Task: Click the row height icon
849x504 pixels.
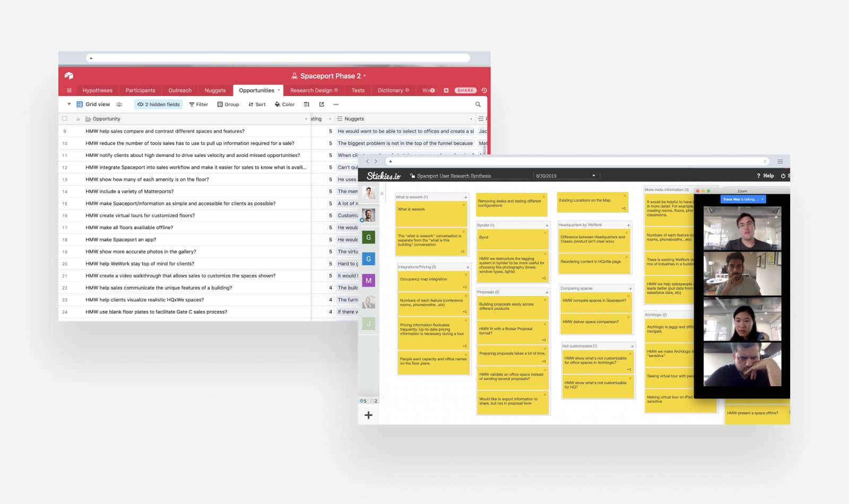Action: tap(307, 105)
